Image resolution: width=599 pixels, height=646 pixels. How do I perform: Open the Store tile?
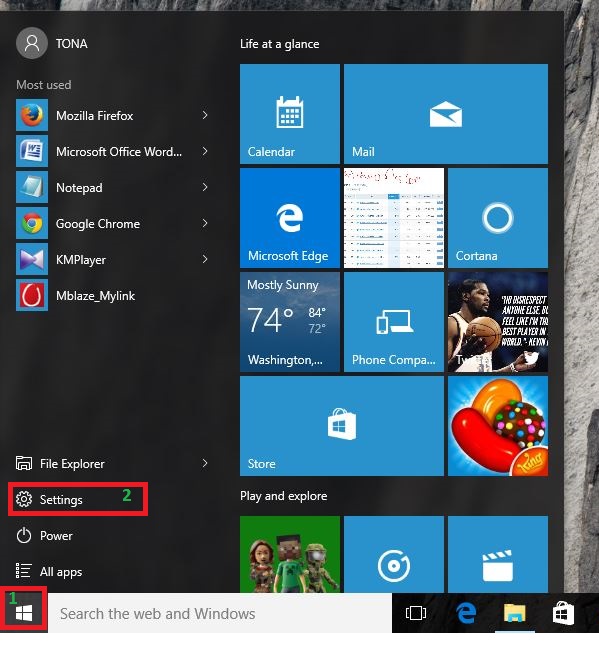(x=342, y=426)
